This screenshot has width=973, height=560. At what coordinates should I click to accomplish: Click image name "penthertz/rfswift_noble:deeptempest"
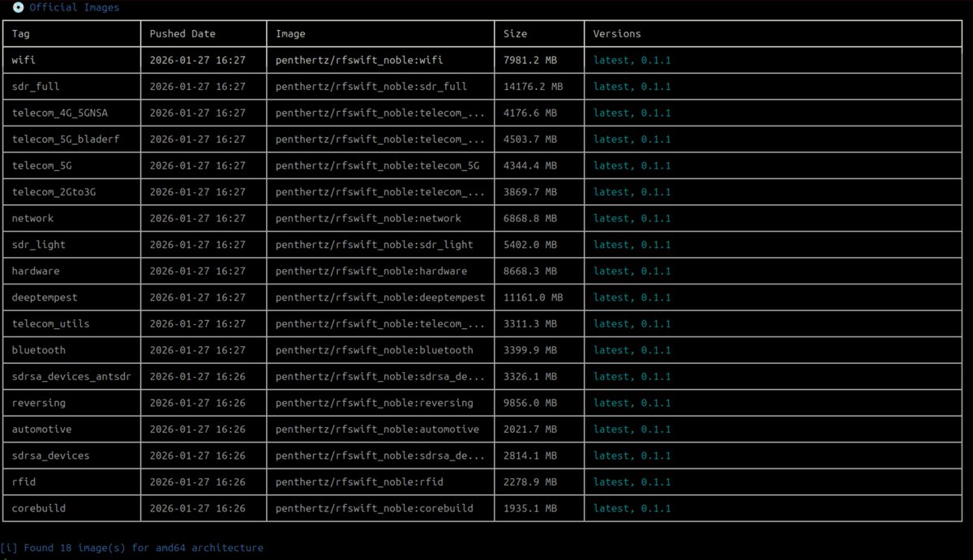[380, 297]
